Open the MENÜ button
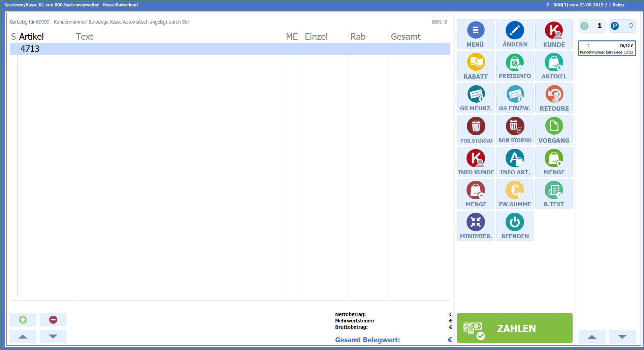Image resolution: width=644 pixels, height=350 pixels. (476, 34)
